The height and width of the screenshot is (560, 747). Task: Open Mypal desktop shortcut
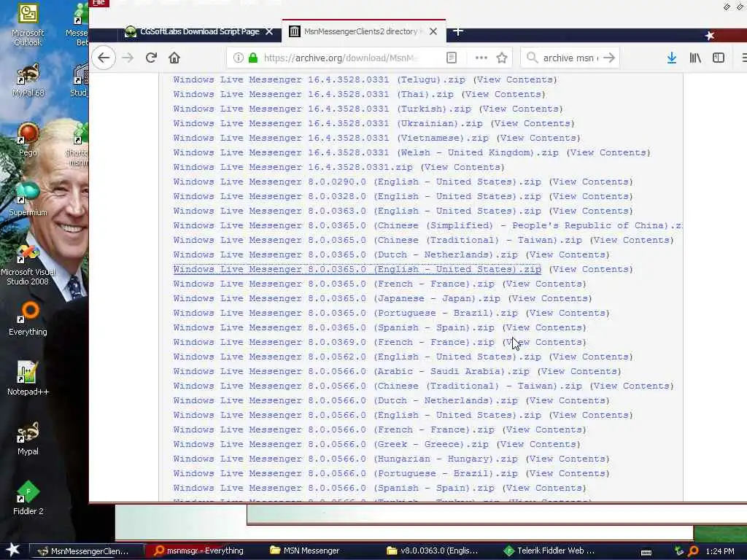tap(28, 438)
